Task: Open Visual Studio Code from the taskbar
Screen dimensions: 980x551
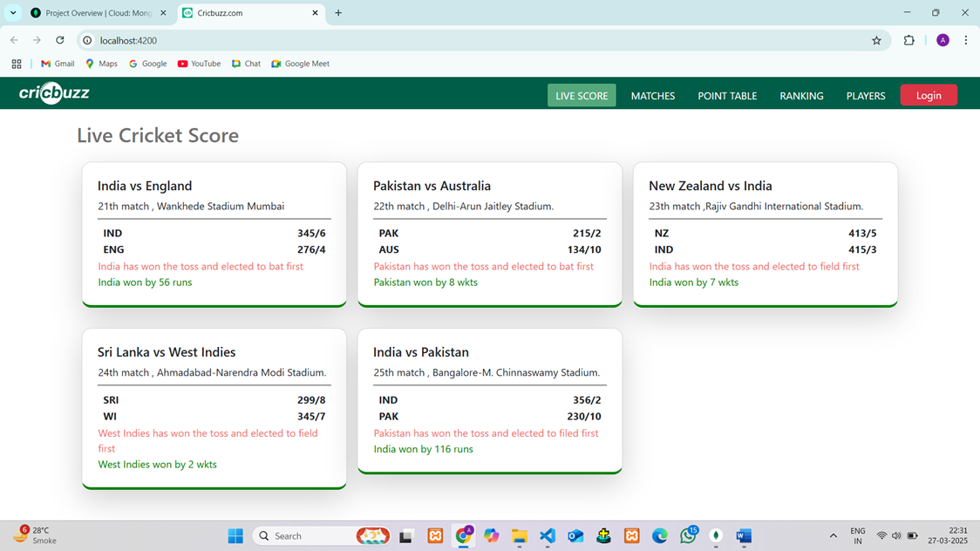Action: click(x=548, y=535)
